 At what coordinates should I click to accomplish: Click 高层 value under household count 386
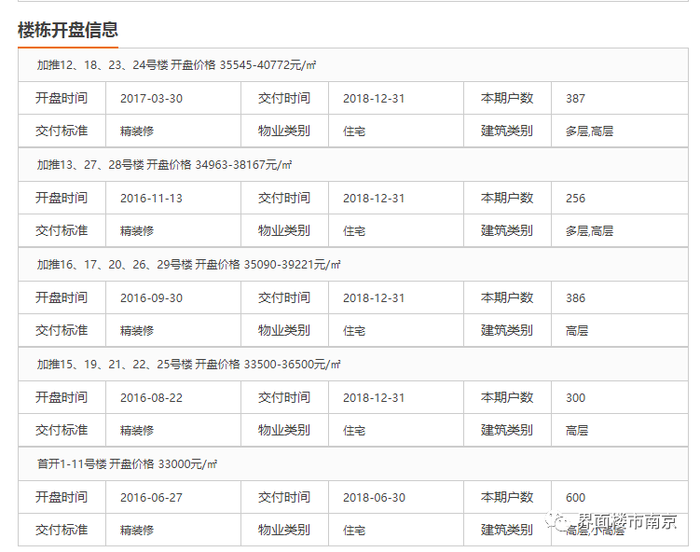tap(577, 331)
